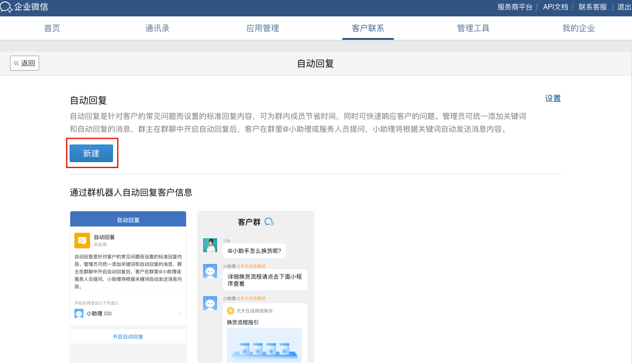Screen dimensions: 632x364
Task: Open the 设置 link
Action: (x=553, y=98)
